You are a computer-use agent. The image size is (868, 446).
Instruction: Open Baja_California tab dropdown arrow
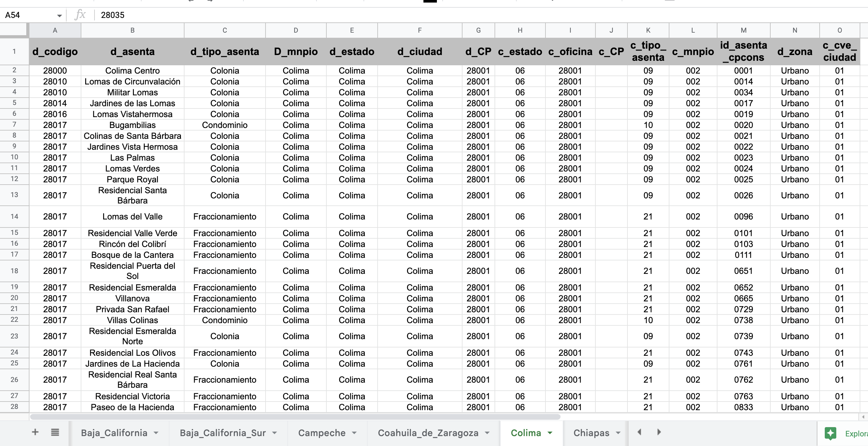(156, 433)
